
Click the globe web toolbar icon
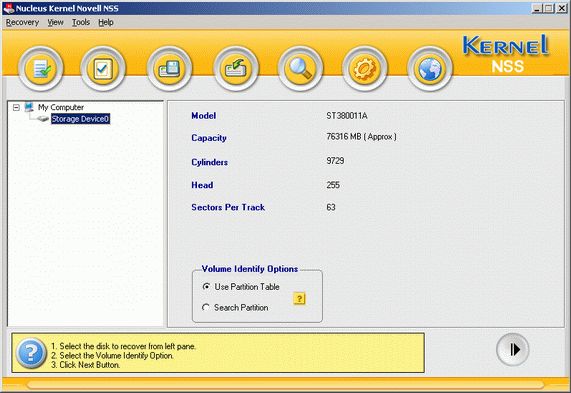pyautogui.click(x=430, y=68)
